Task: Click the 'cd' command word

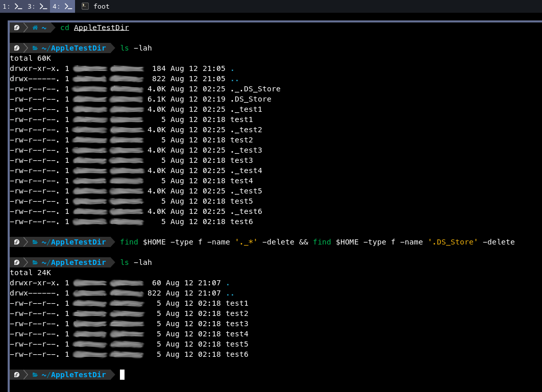Action: click(x=65, y=28)
